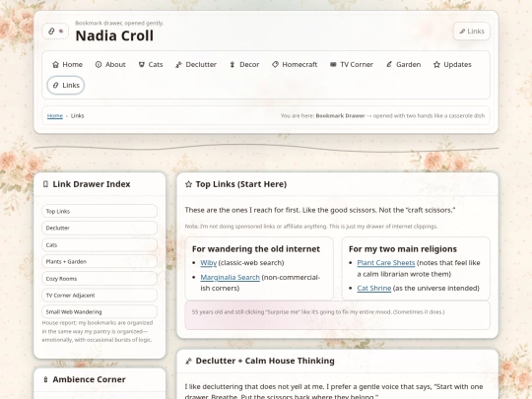The width and height of the screenshot is (532, 399).
Task: Click the chain icon in Links nav pill
Action: (55, 85)
